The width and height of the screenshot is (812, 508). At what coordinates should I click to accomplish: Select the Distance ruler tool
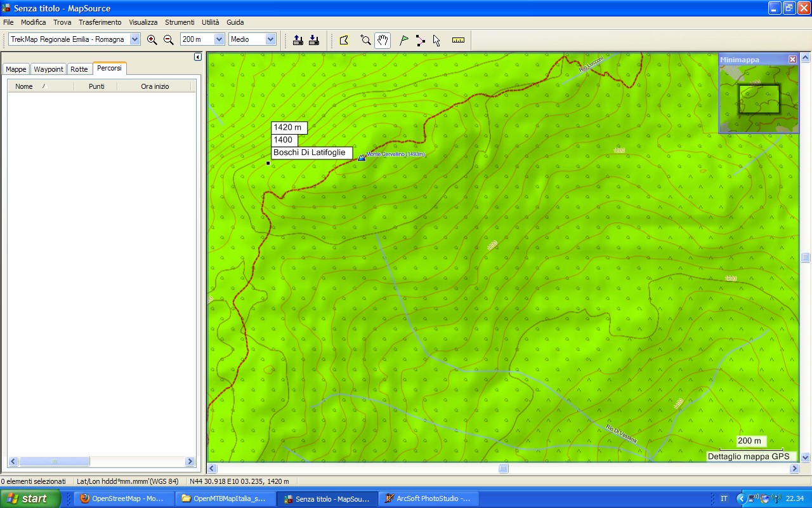pos(458,40)
